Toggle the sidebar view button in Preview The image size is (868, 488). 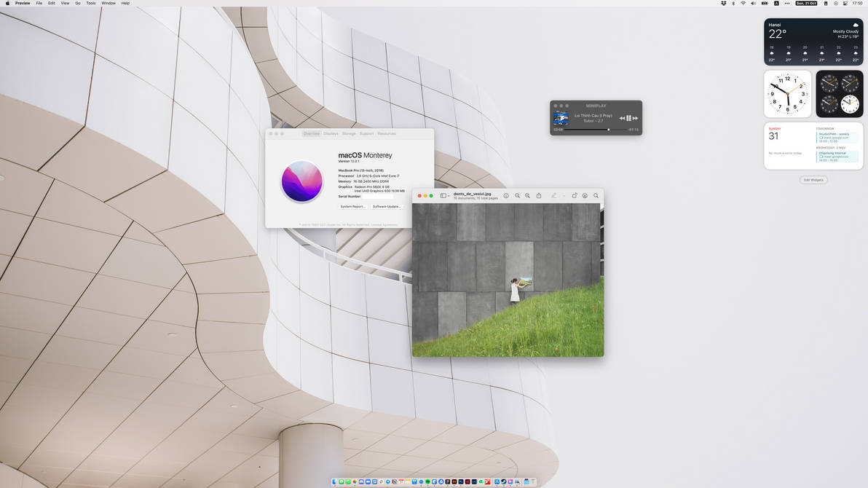(443, 195)
